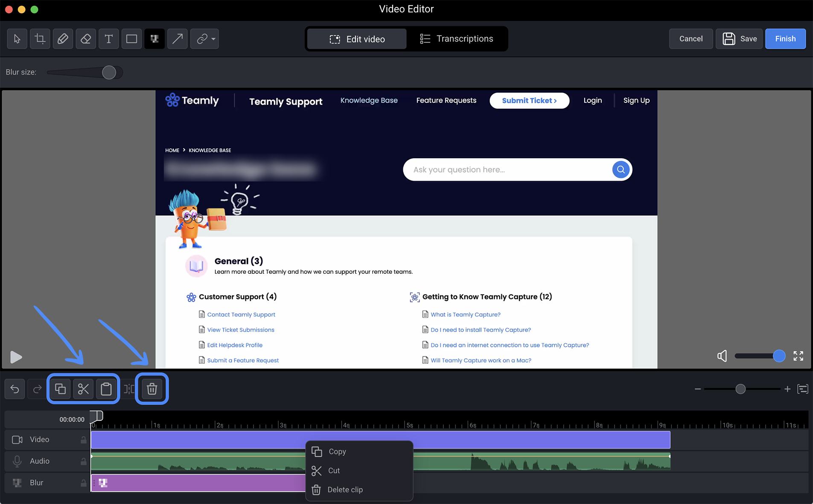Click Feature Requests nav link

(446, 101)
